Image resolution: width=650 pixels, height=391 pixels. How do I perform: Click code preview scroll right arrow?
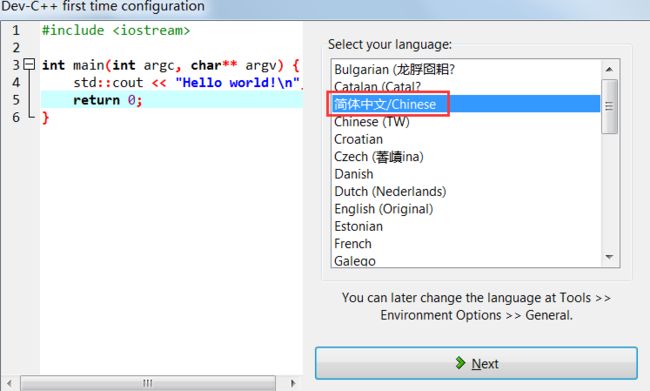coord(293,383)
